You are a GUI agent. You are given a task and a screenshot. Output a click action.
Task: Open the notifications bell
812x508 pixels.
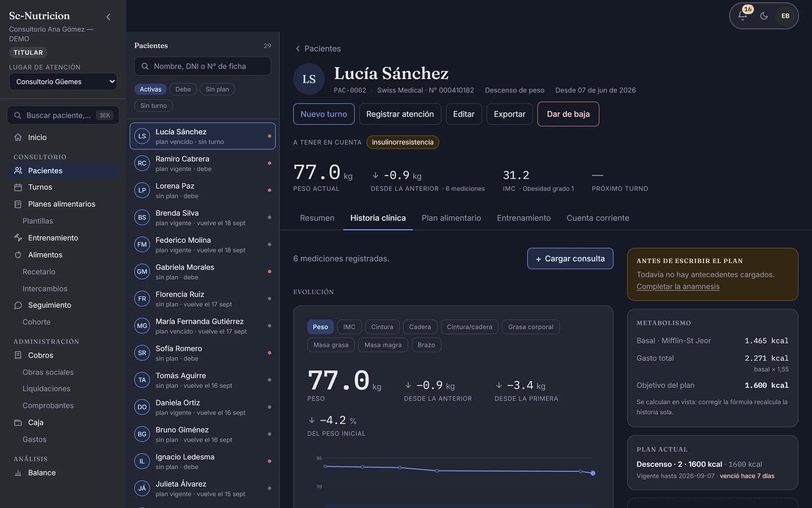point(742,16)
